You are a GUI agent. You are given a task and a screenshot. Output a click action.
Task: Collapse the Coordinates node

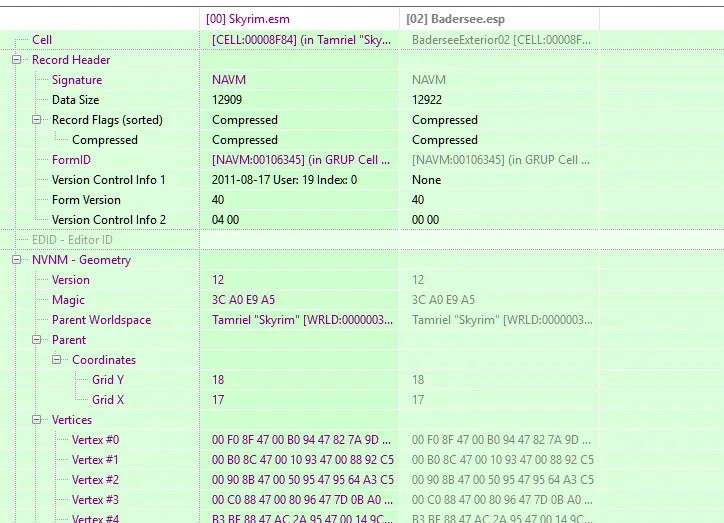56,360
